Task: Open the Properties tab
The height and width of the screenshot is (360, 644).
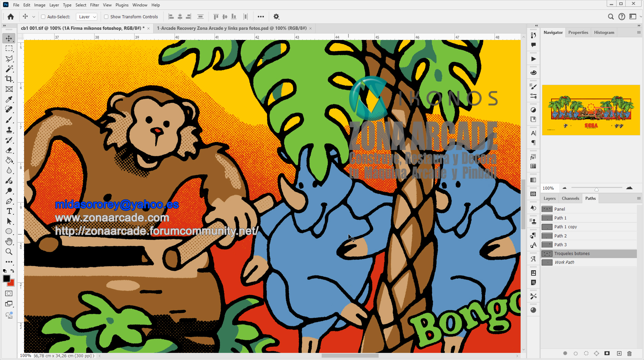Action: [x=578, y=33]
